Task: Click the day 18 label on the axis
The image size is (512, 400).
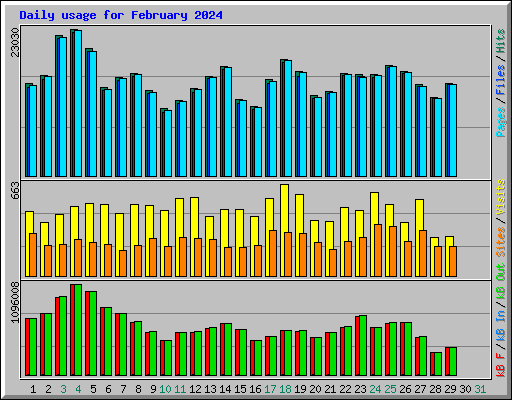Action: 285,389
